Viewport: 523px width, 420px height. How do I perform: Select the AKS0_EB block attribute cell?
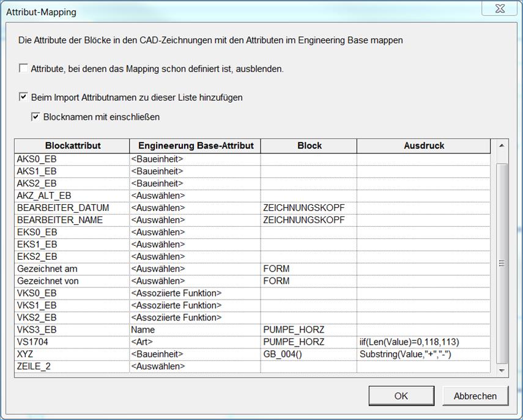coord(72,159)
